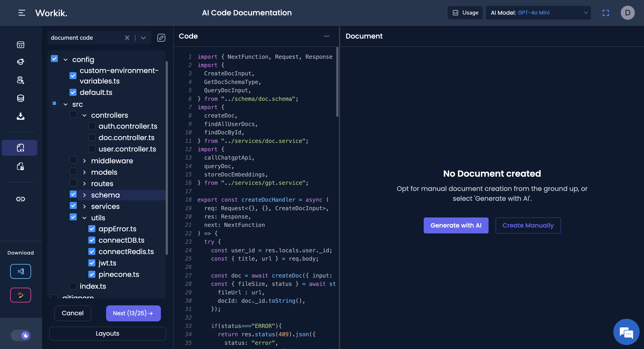Open the Layouts button
The width and height of the screenshot is (644, 349).
point(107,333)
